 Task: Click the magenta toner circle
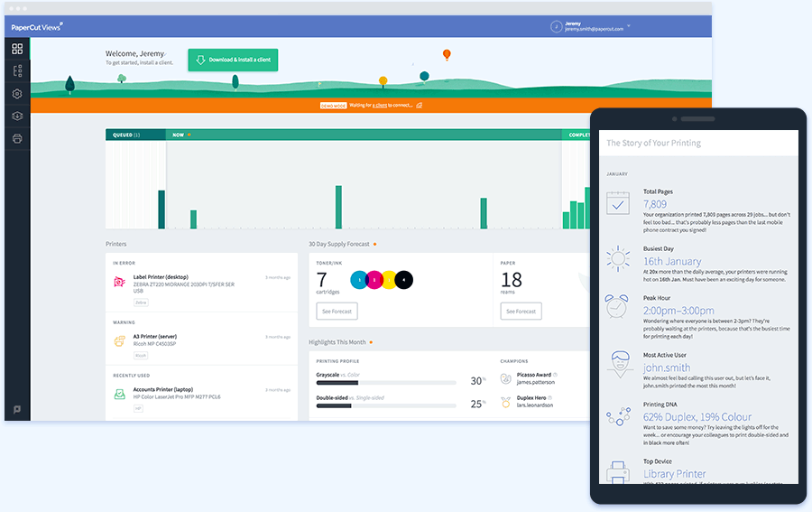pyautogui.click(x=374, y=280)
